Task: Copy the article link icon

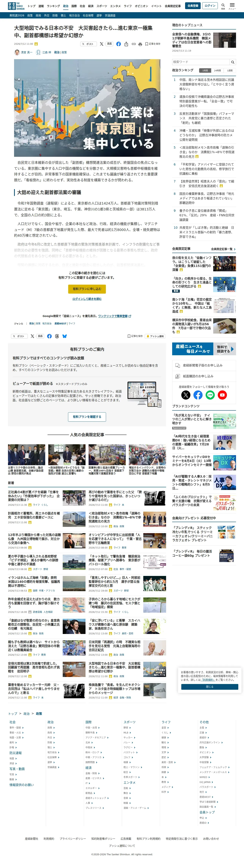Action: pyautogui.click(x=134, y=44)
